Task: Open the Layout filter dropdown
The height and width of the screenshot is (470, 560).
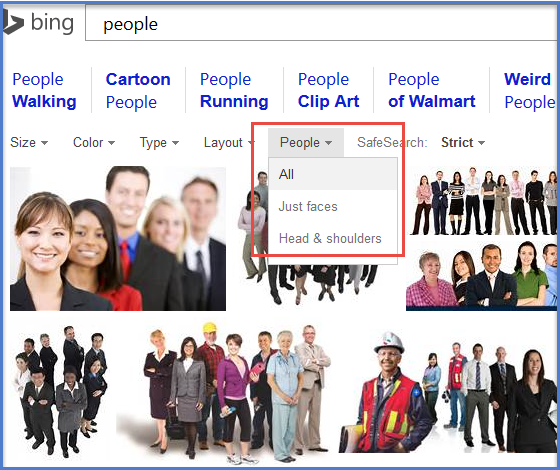Action: pos(229,142)
